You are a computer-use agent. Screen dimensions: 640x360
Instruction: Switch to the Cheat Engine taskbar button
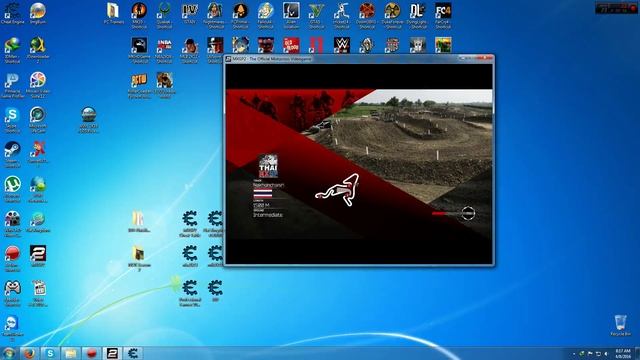(x=133, y=353)
